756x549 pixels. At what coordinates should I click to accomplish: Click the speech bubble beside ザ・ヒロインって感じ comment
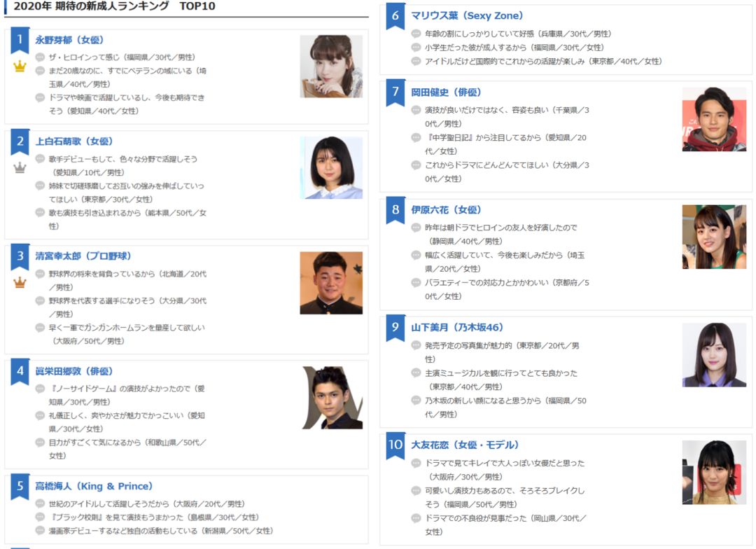click(x=40, y=57)
